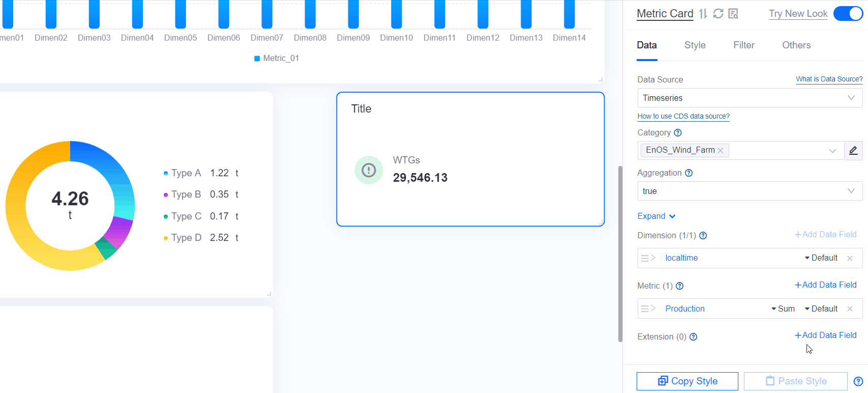Toggle Metric_01 legend item visibility
This screenshot has width=868, height=393.
pos(277,59)
